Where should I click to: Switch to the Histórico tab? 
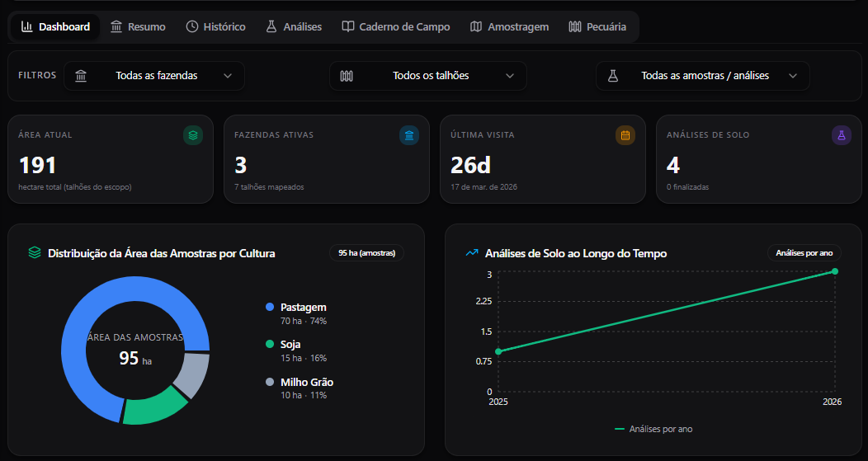pyautogui.click(x=215, y=26)
